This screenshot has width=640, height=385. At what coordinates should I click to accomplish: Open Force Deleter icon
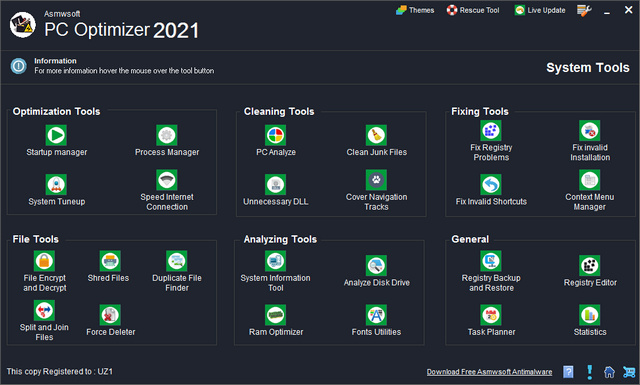pyautogui.click(x=110, y=315)
